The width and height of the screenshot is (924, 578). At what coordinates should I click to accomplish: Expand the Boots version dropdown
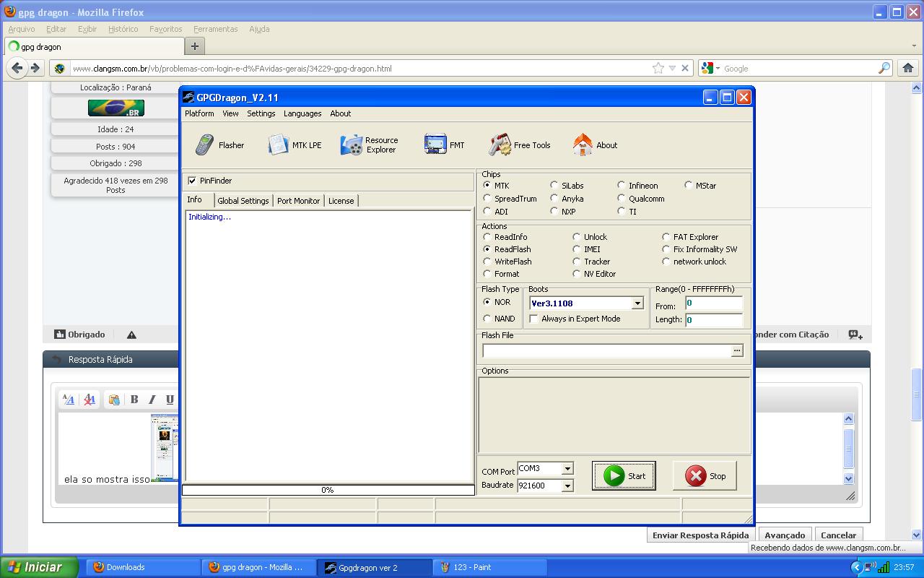point(637,303)
